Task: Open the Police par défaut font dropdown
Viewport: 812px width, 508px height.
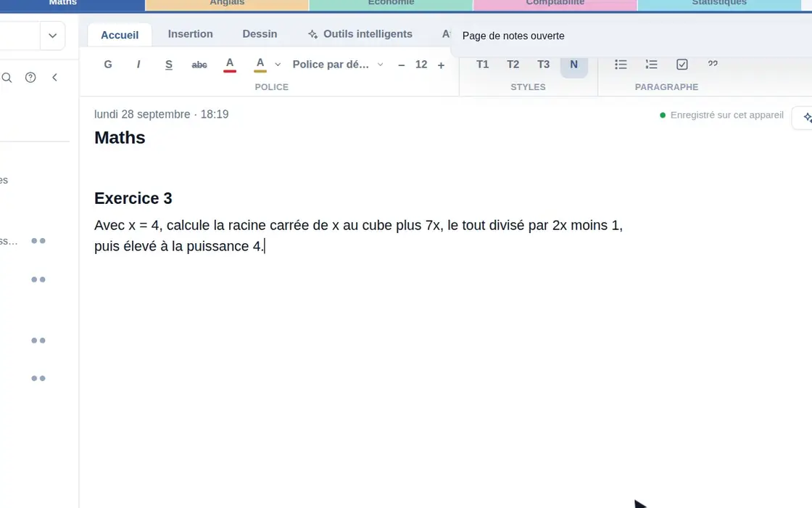Action: tap(338, 65)
